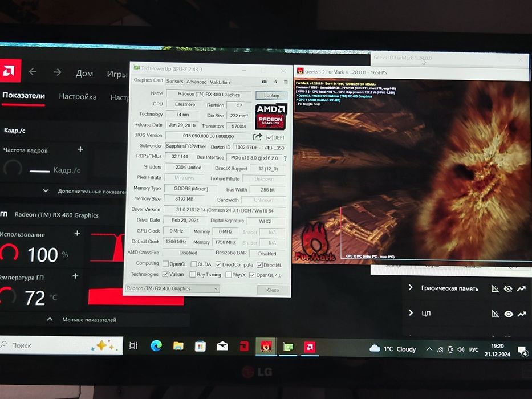Click the AMD Radeon Graphics logo in GPU-Z
The image size is (532, 399).
(x=271, y=116)
